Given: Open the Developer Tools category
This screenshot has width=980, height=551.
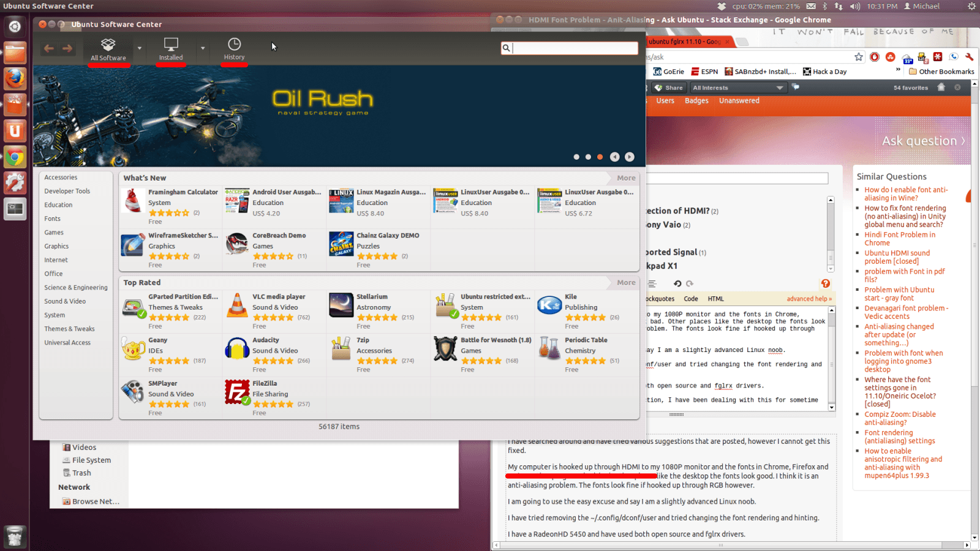Looking at the screenshot, I should point(67,191).
